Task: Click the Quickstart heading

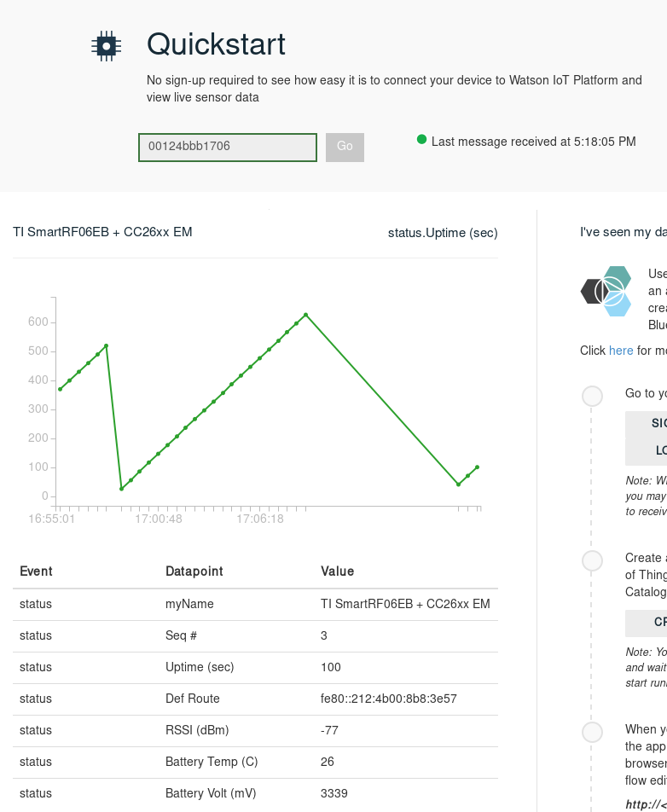Action: coord(216,44)
